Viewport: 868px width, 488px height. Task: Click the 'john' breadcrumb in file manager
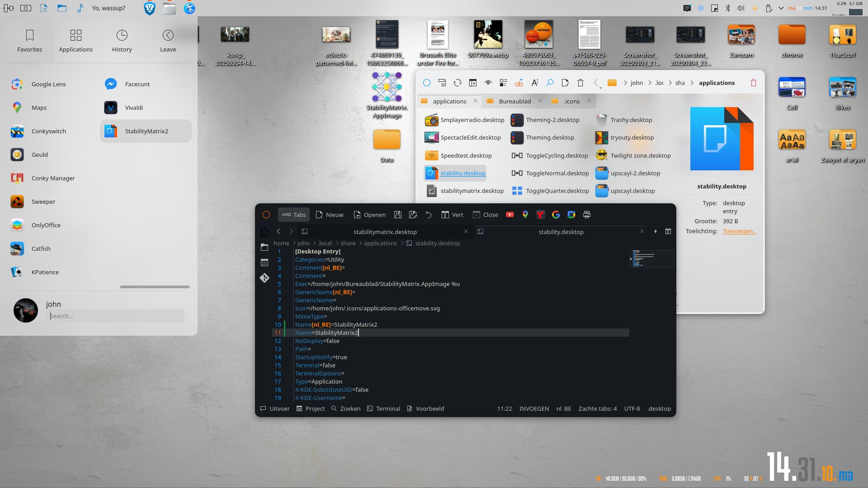point(637,83)
